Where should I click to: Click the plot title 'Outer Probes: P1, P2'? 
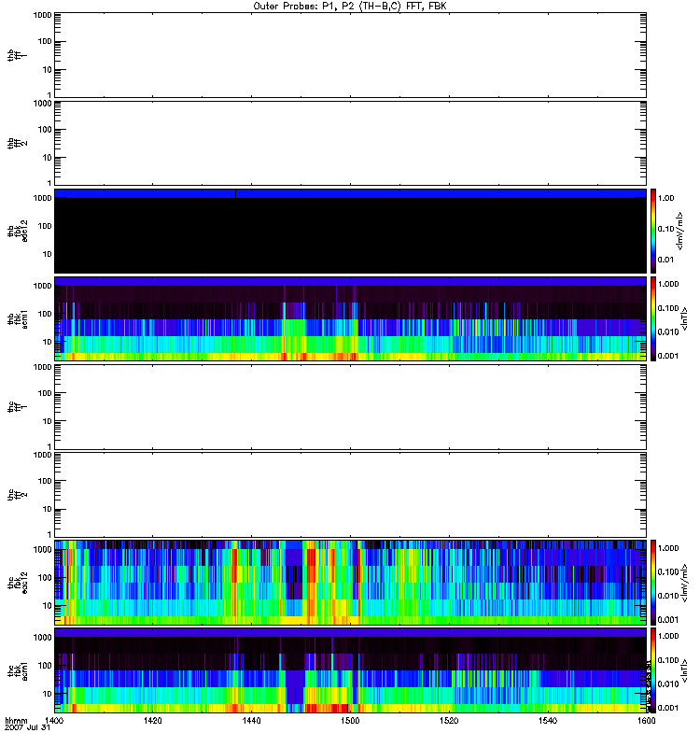[x=350, y=6]
